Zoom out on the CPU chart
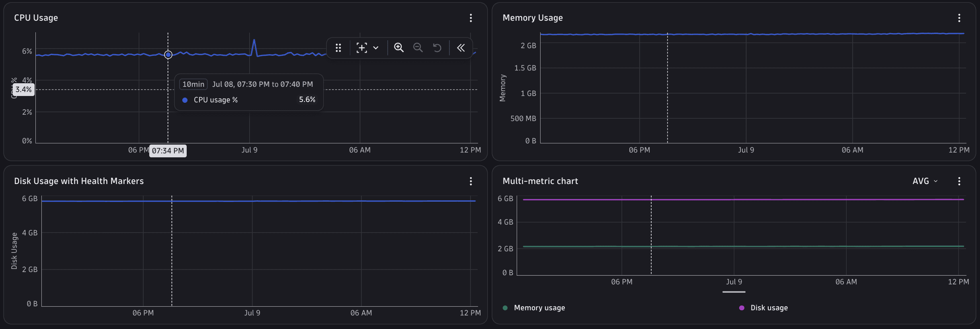This screenshot has height=329, width=980. [418, 48]
